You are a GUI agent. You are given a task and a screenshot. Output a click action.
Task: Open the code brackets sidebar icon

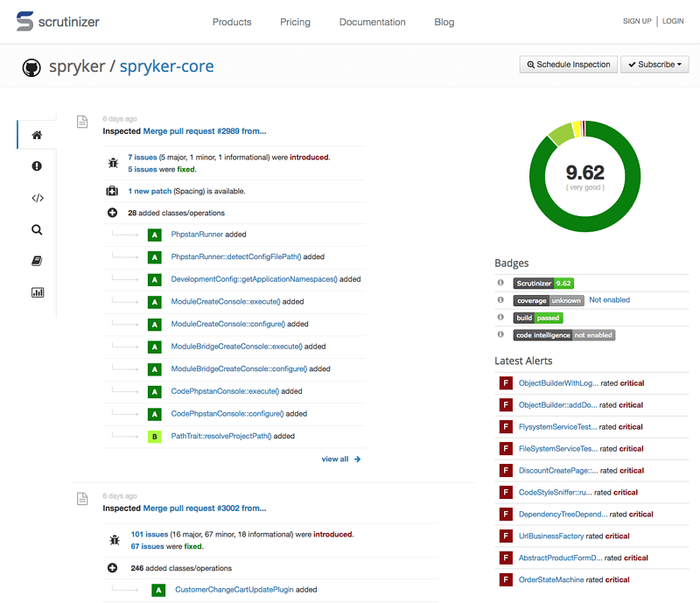37,198
